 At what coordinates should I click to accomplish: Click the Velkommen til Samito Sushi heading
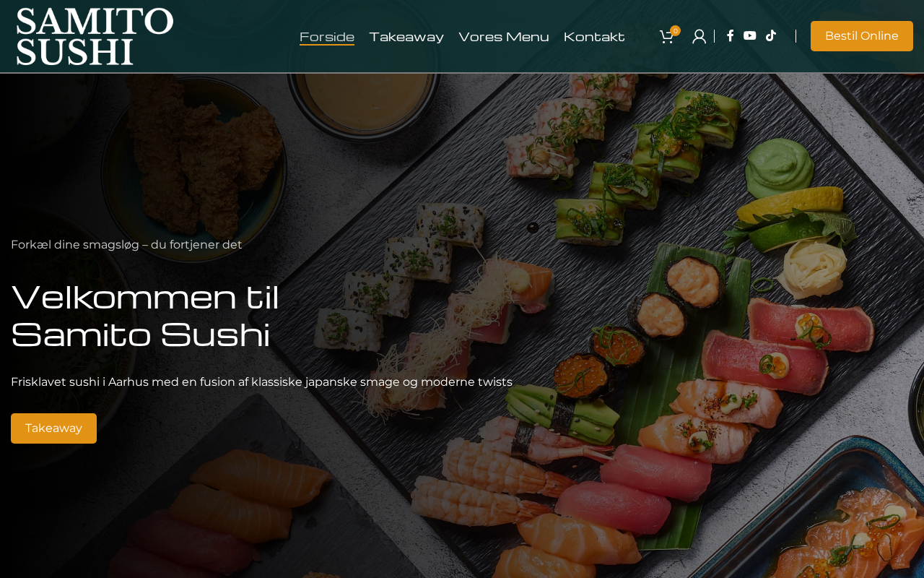click(145, 316)
